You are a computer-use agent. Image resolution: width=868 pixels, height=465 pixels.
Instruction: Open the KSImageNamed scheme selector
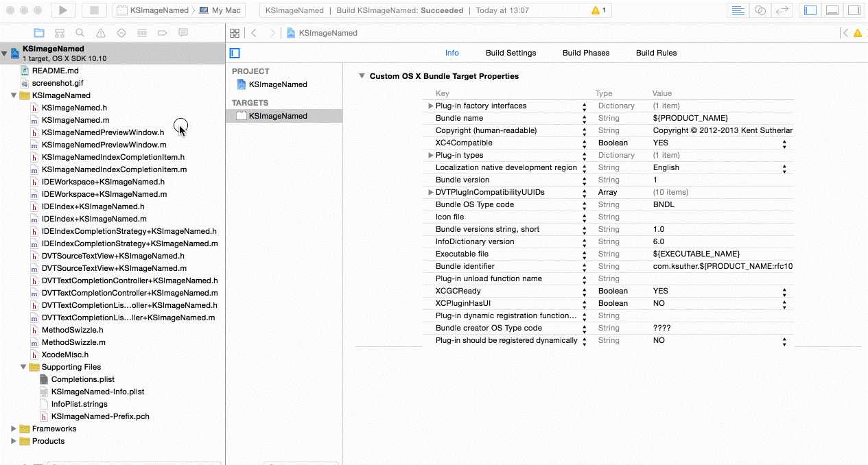click(154, 10)
